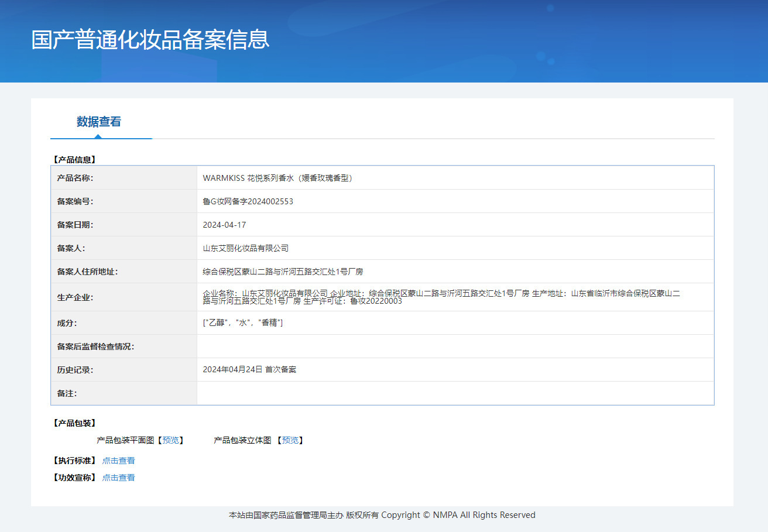Click the 备案人 row label
The height and width of the screenshot is (532, 768).
(71, 248)
